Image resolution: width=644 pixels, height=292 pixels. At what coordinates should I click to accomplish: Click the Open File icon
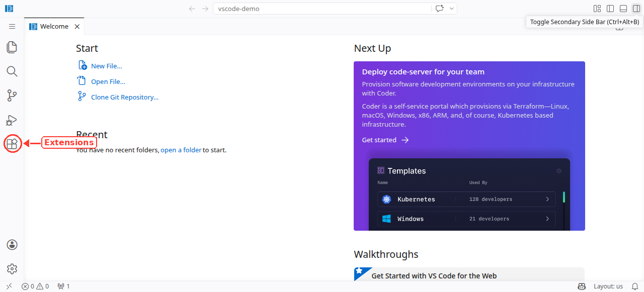tap(82, 81)
